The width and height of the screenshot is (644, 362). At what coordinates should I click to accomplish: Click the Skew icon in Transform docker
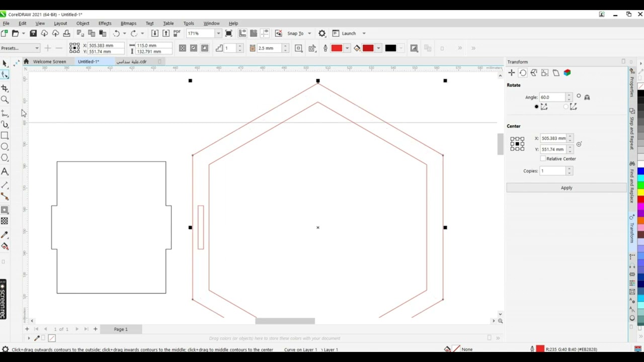click(556, 73)
